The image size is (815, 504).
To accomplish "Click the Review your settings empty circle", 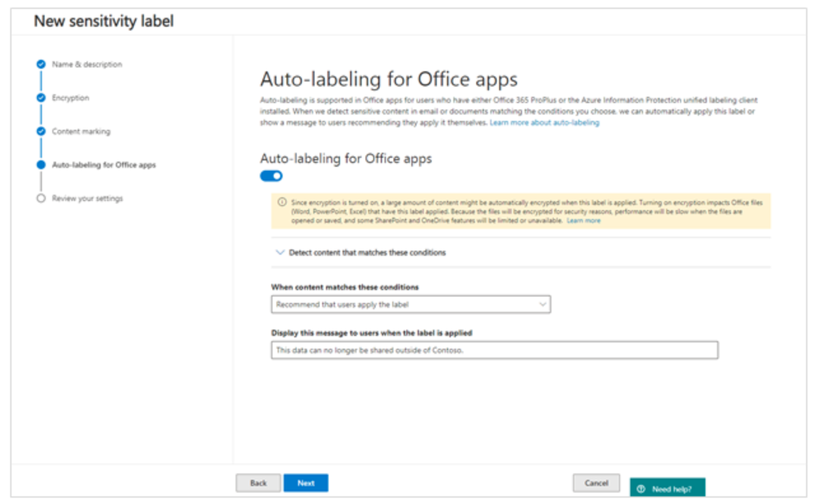I will [x=41, y=199].
